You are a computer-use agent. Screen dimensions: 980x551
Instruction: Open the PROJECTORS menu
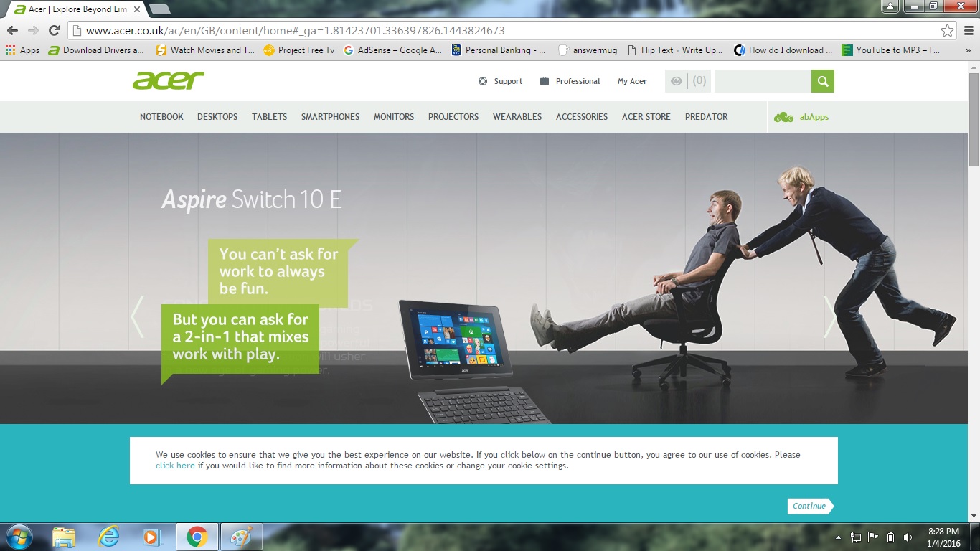click(453, 117)
